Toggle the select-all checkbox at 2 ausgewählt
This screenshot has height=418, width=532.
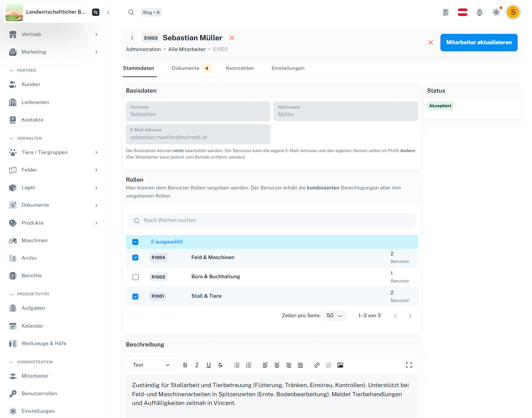(x=136, y=242)
